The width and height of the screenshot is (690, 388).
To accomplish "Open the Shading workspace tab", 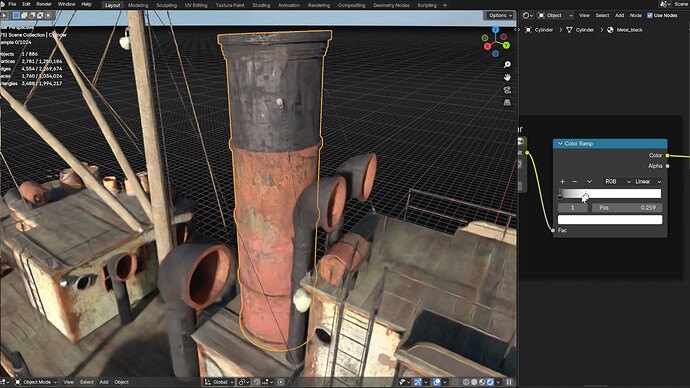I will (261, 5).
